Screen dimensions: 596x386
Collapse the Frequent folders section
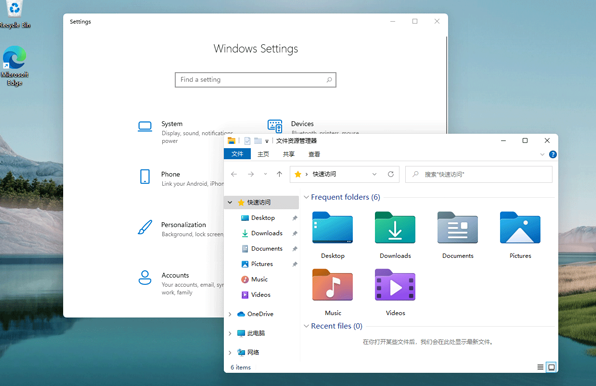(306, 197)
